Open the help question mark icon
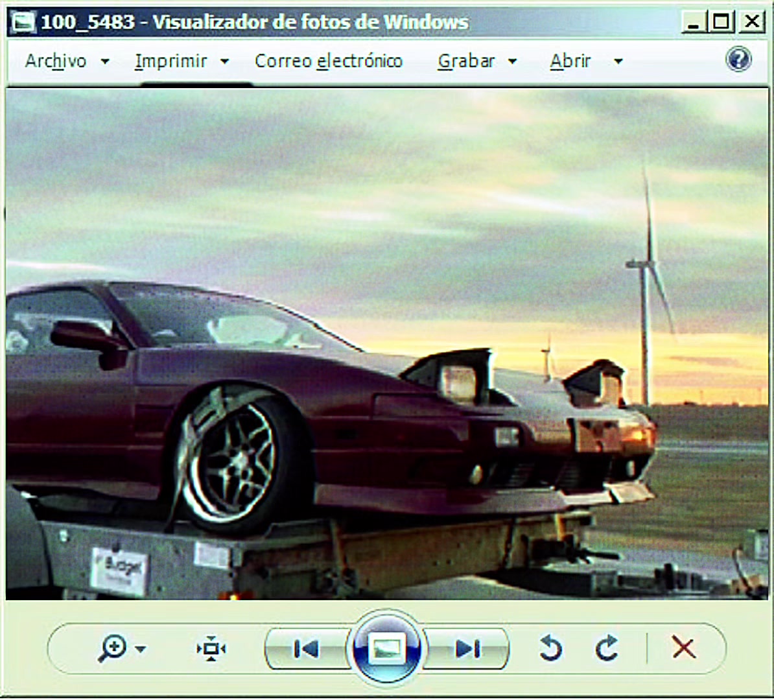This screenshot has height=700, width=774. [738, 60]
